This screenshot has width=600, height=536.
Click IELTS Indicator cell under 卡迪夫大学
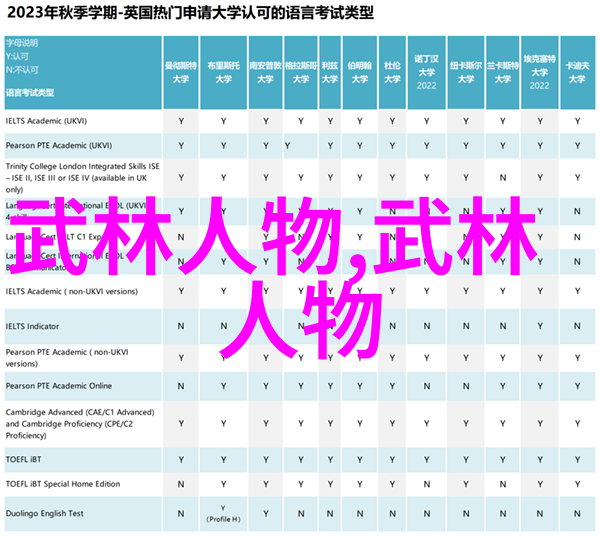[x=577, y=326]
